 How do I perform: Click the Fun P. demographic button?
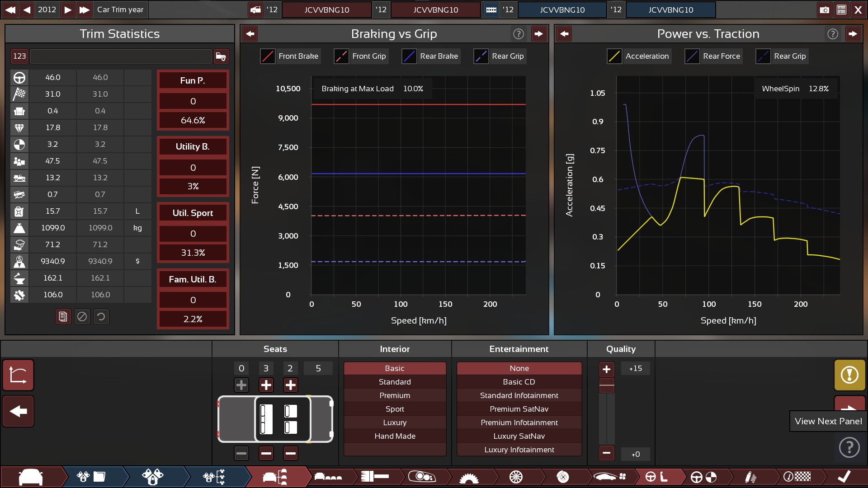coord(193,80)
